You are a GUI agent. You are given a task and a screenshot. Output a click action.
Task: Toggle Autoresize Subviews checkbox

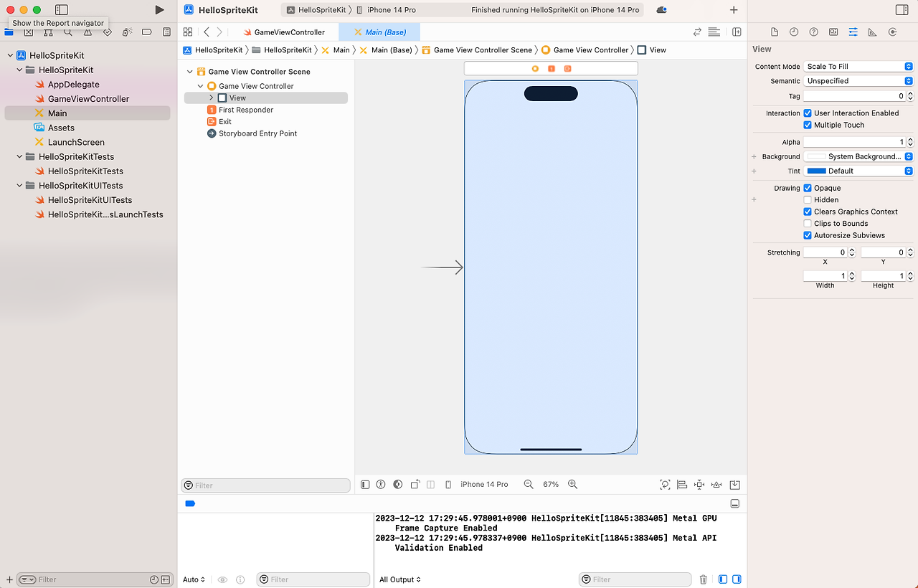click(x=808, y=235)
